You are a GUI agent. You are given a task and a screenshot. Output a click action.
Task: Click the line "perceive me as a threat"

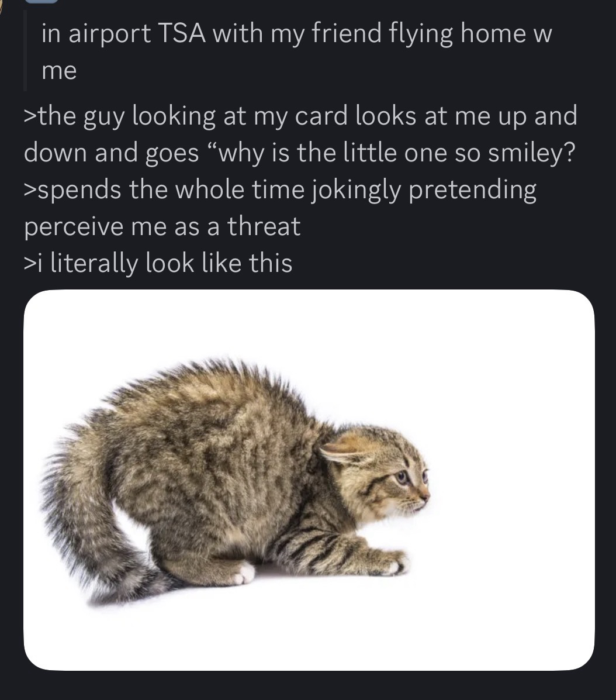coord(162,226)
